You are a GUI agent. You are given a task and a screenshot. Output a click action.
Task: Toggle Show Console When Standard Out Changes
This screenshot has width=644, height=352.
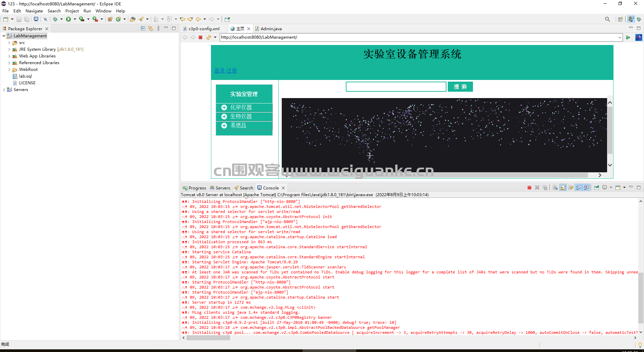pyautogui.click(x=579, y=188)
